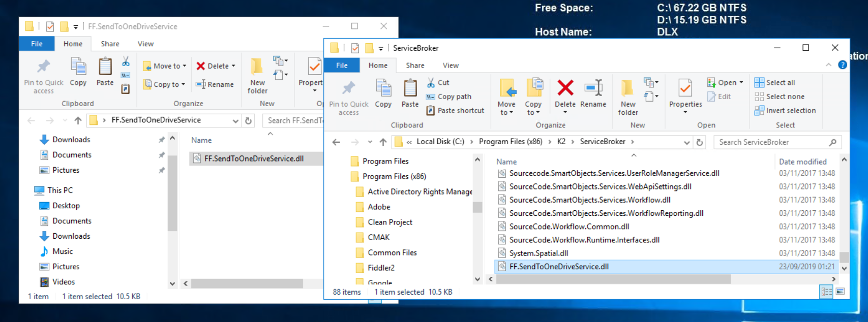Open the View tab in FF.SendToOneDriveService window

tap(145, 44)
